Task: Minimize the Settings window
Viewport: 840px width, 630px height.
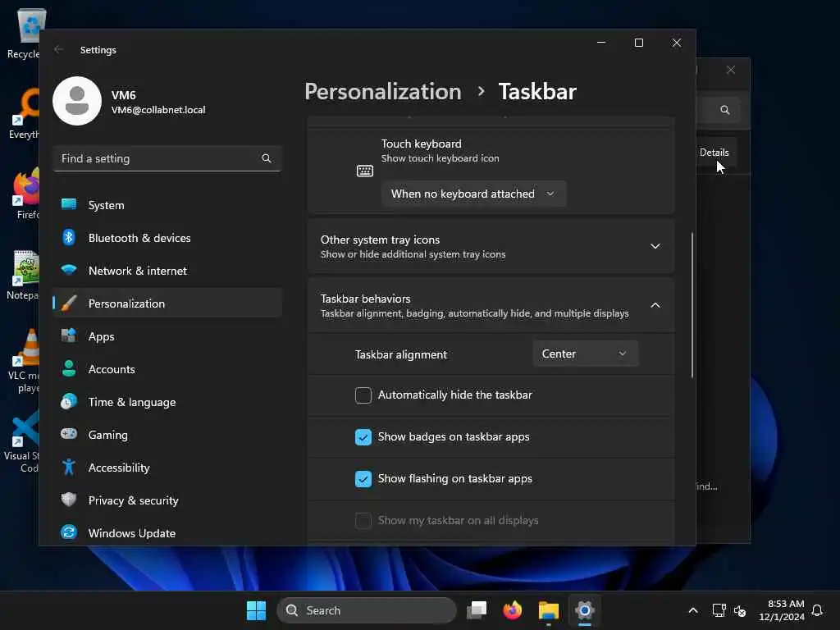Action: point(601,43)
